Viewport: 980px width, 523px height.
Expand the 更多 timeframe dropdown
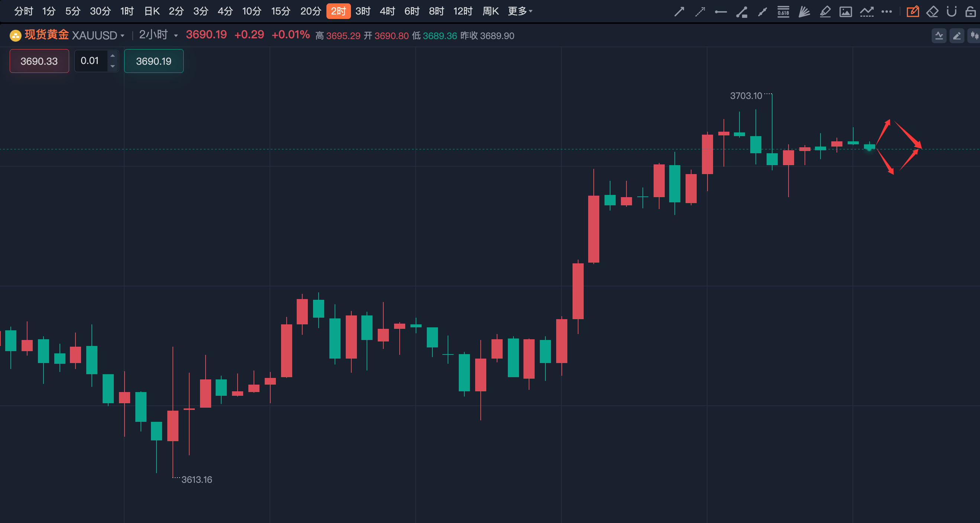[520, 12]
